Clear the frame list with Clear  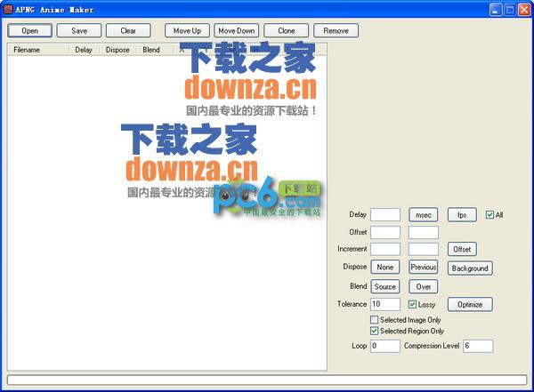click(128, 30)
